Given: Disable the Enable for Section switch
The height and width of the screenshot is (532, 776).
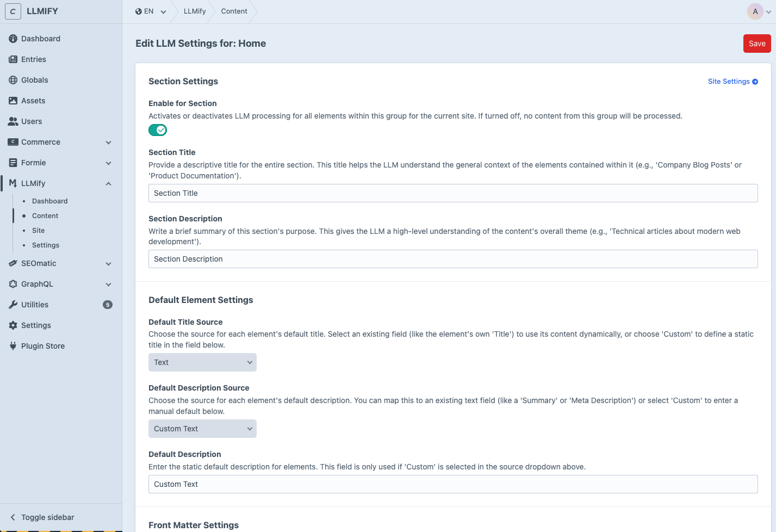Looking at the screenshot, I should (x=158, y=130).
